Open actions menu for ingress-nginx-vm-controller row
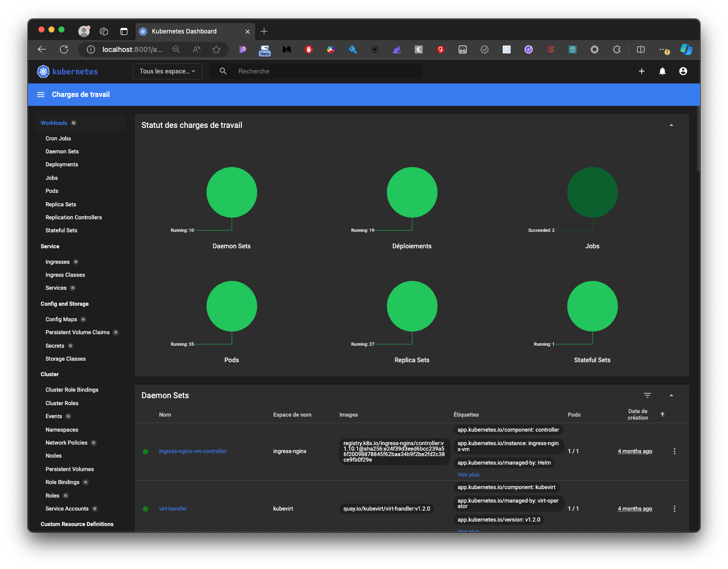The width and height of the screenshot is (728, 569). [674, 451]
